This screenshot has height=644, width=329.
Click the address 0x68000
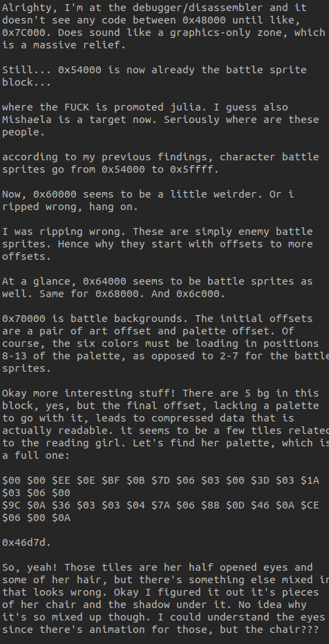[x=117, y=294]
